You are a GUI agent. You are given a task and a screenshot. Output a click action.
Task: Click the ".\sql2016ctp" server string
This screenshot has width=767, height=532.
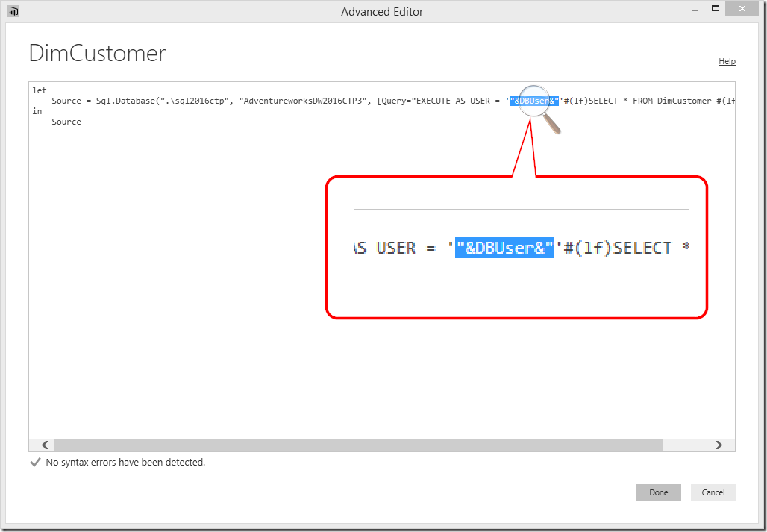(195, 101)
